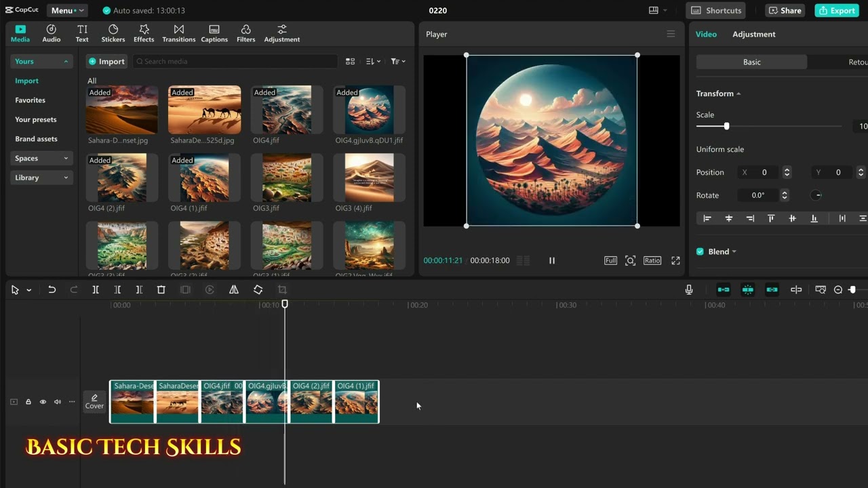Switch media view to grid layout
The width and height of the screenshot is (868, 488).
pos(350,61)
